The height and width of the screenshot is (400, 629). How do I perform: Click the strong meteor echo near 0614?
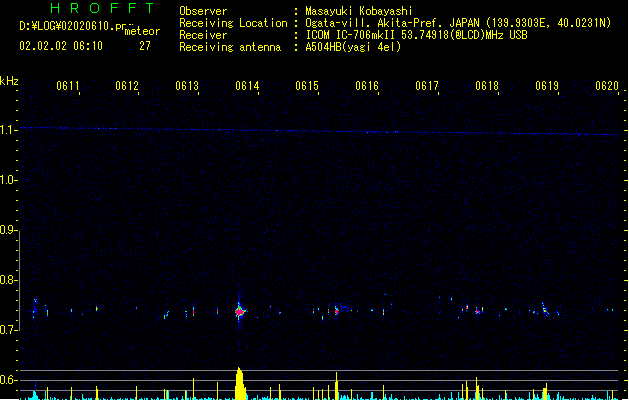coord(240,311)
